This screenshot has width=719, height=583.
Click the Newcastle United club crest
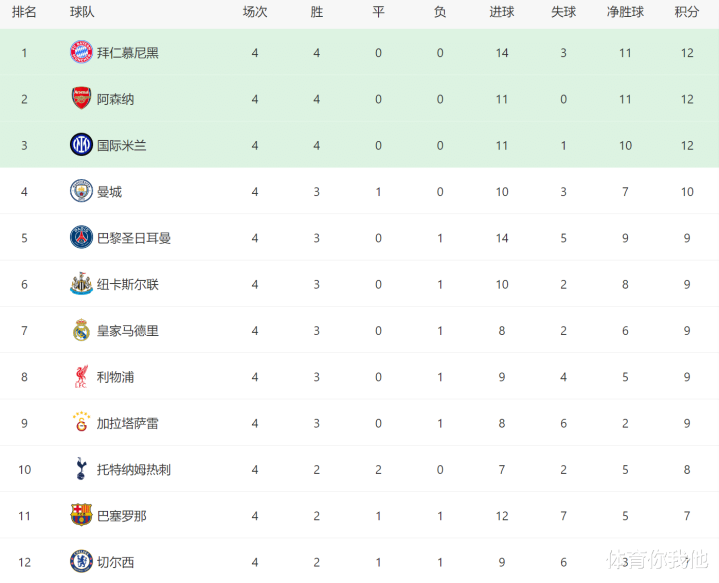tap(81, 284)
